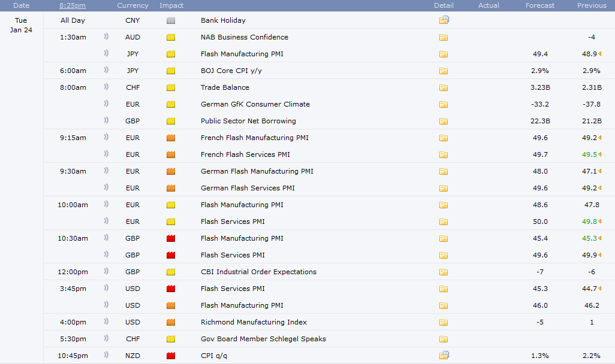Screen dimensions: 615x364
Task: Click the alert sound icon for 6:00am JPY event
Action: (106, 70)
